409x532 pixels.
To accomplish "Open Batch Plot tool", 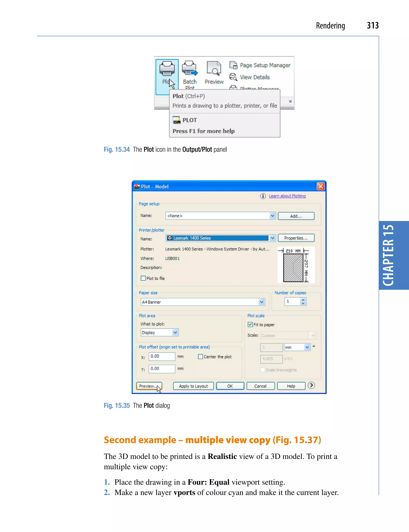I will point(190,75).
